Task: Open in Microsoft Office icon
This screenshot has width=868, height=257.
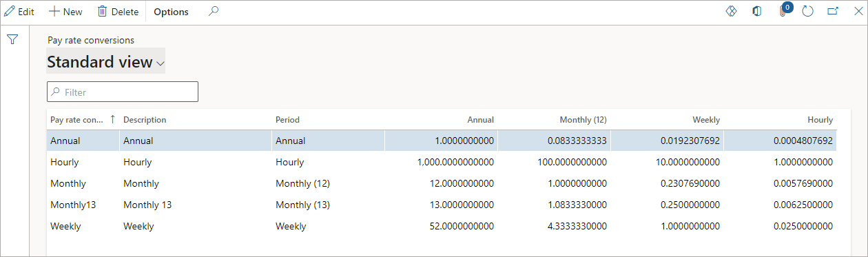Action: (757, 12)
